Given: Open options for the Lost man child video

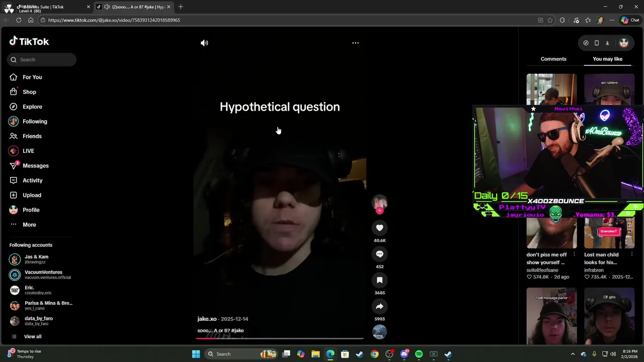Looking at the screenshot, I should pos(631,254).
